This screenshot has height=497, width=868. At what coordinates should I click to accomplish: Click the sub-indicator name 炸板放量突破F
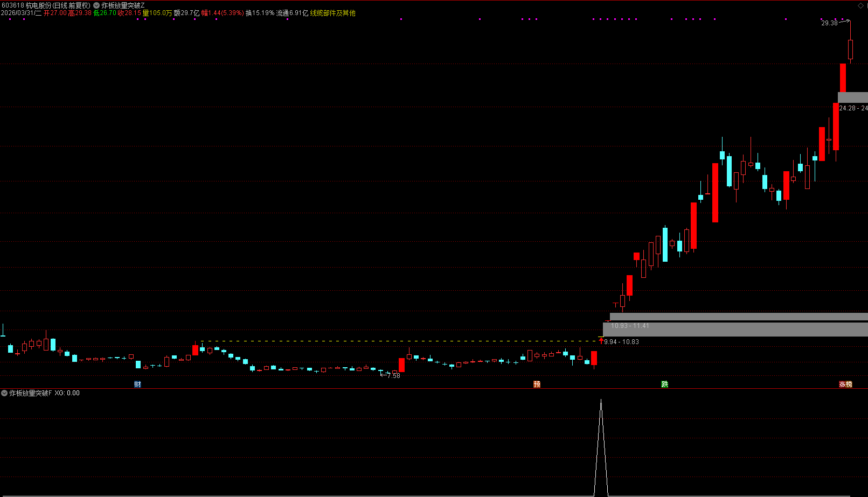coord(31,393)
